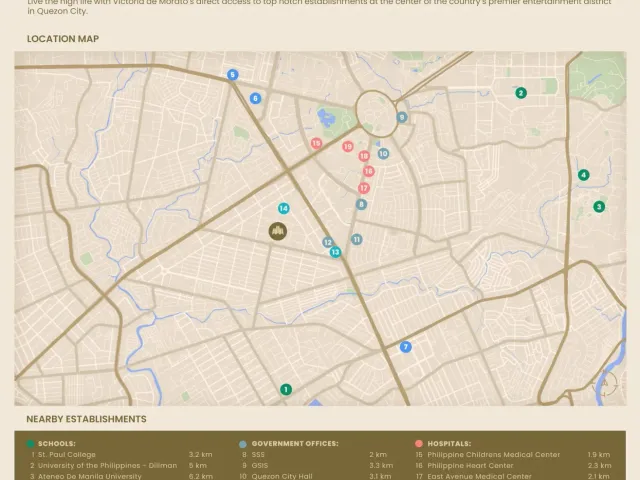Select Quezon City Hall marker 10
This screenshot has width=640, height=480.
383,154
